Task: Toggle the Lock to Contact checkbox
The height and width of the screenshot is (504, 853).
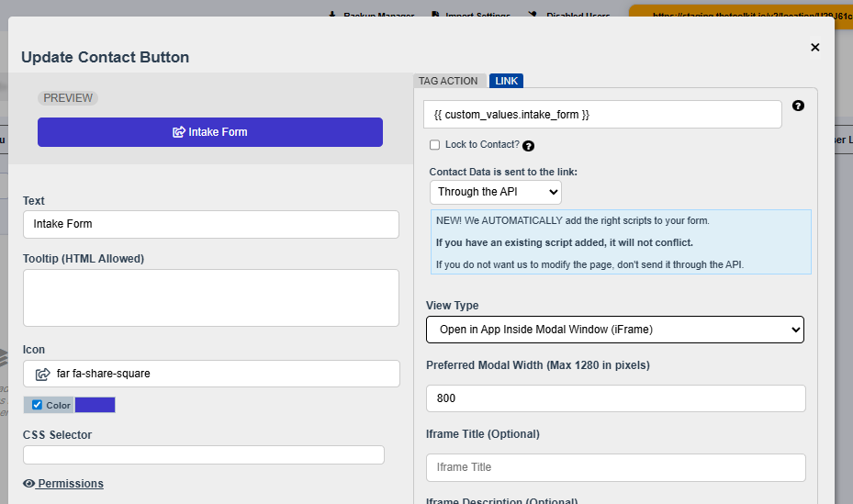Action: [x=434, y=145]
